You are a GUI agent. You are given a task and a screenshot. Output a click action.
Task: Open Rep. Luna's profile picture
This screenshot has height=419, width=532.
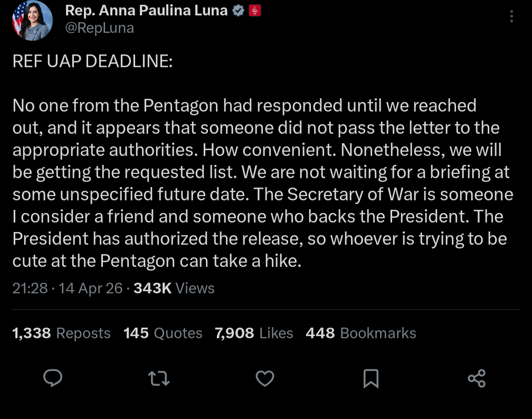pyautogui.click(x=33, y=21)
